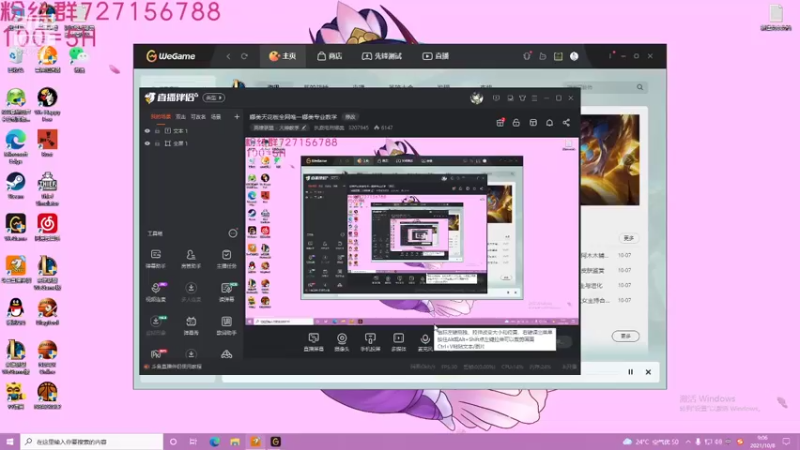
Task: Edit the stream category tag with pencil
Action: coord(304,128)
